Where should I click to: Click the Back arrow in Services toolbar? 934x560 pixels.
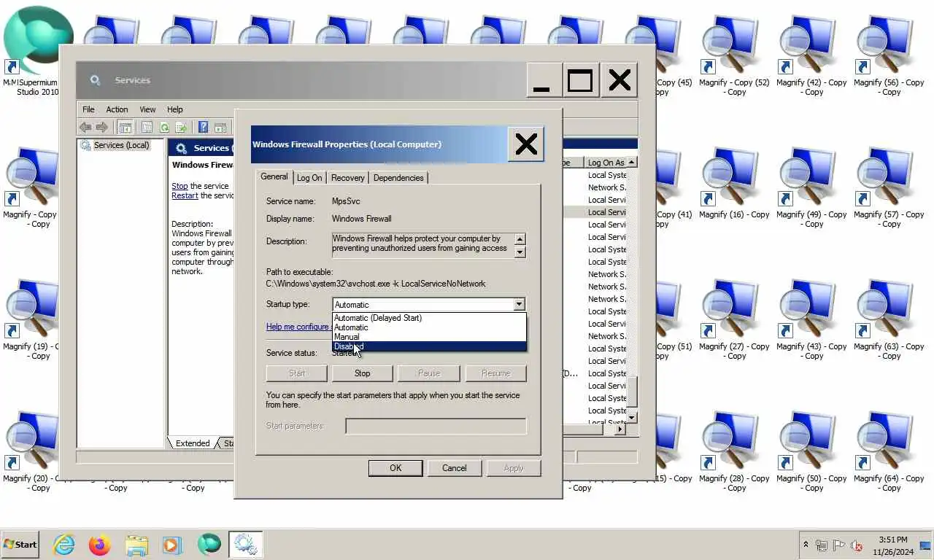tap(85, 127)
